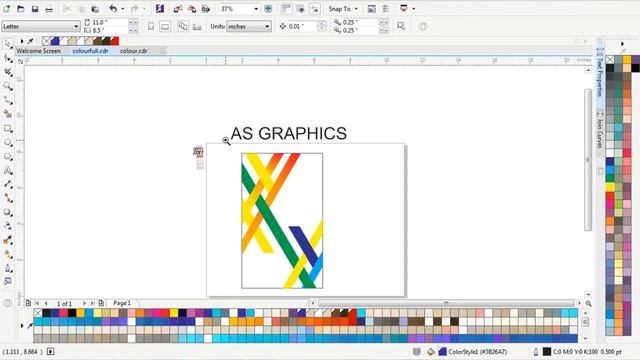
Task: Open the Letter page size dropdown
Action: [41, 26]
